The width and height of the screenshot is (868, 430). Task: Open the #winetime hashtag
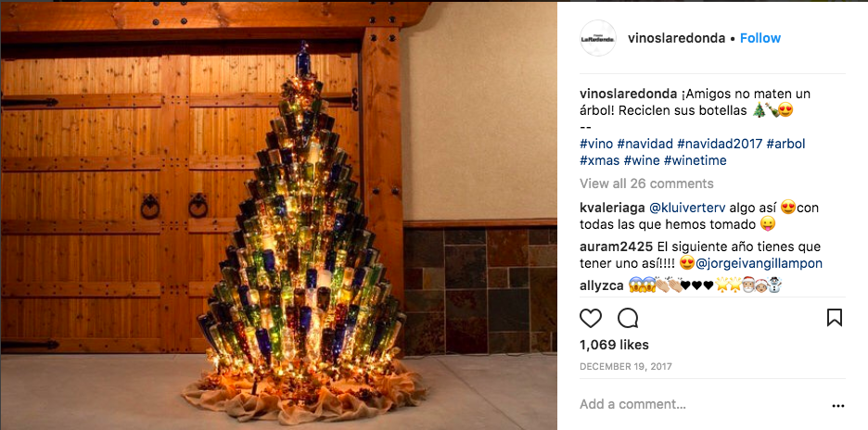pos(695,160)
